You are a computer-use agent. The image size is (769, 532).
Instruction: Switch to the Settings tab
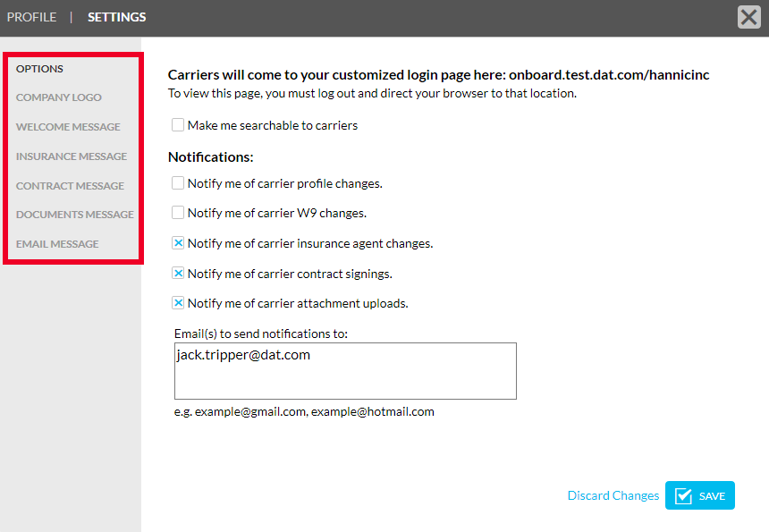tap(116, 16)
